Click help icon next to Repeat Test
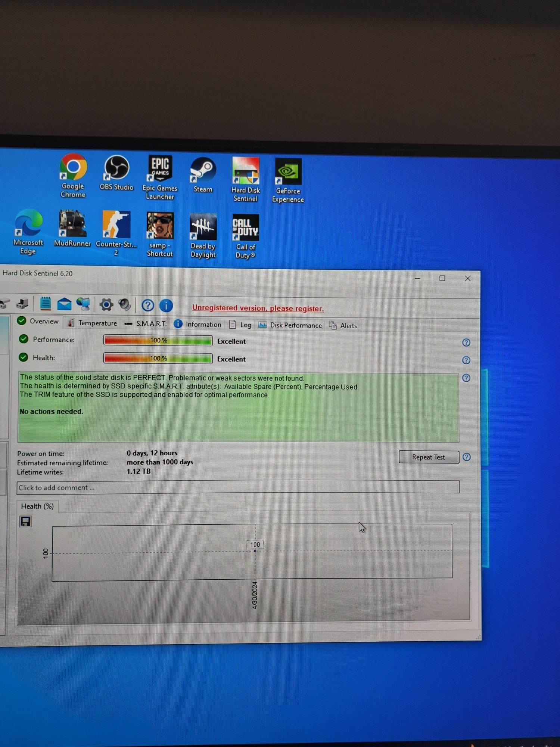560x747 pixels. (467, 457)
